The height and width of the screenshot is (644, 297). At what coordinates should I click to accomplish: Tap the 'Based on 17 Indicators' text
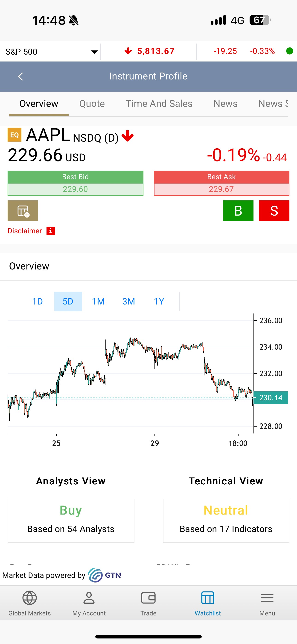tap(226, 529)
